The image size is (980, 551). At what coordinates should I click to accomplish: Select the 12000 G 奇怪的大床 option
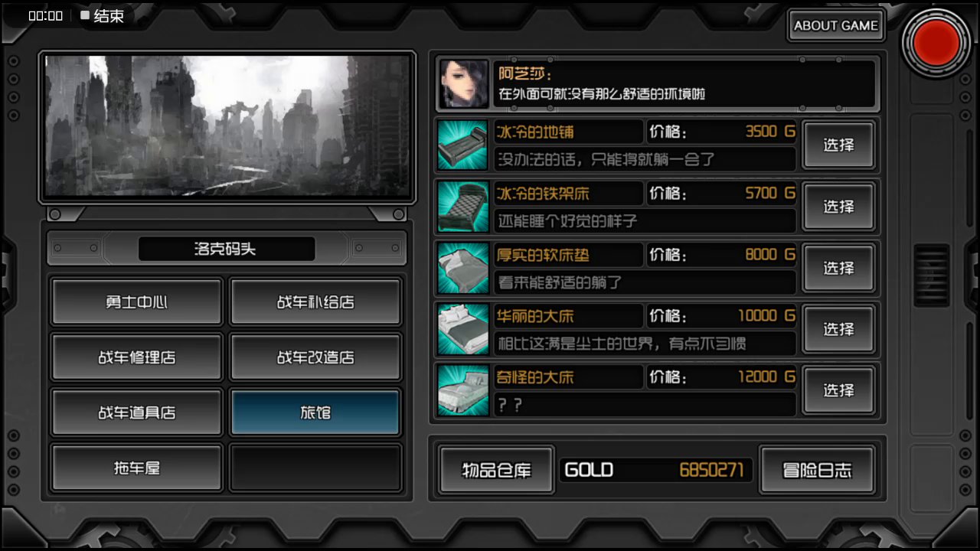[x=838, y=390]
